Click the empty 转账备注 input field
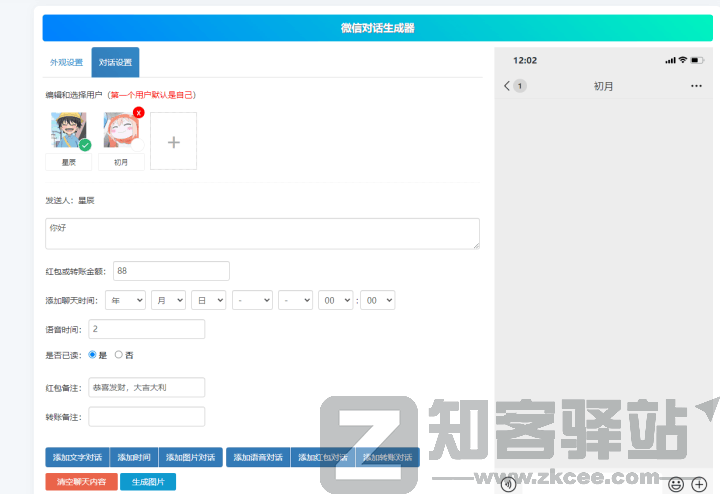This screenshot has height=494, width=720. pyautogui.click(x=146, y=417)
